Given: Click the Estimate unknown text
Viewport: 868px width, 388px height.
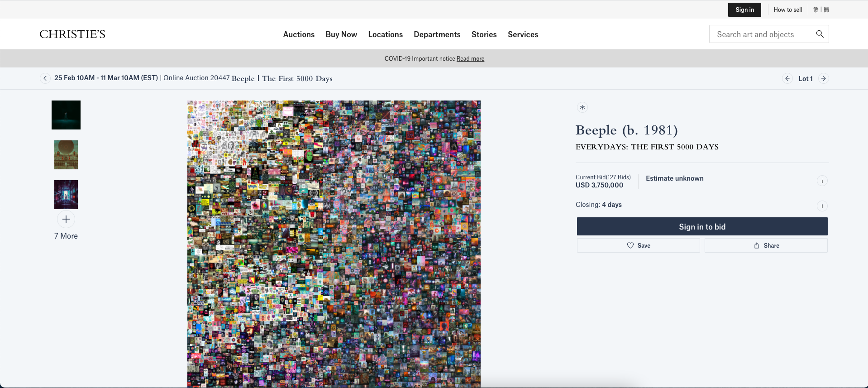Looking at the screenshot, I should click(x=675, y=178).
